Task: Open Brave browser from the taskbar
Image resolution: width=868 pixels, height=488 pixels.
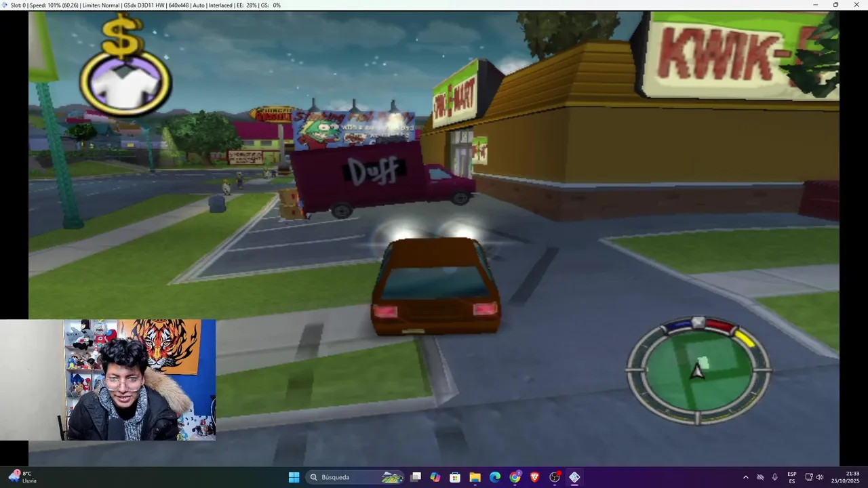Action: pyautogui.click(x=535, y=477)
